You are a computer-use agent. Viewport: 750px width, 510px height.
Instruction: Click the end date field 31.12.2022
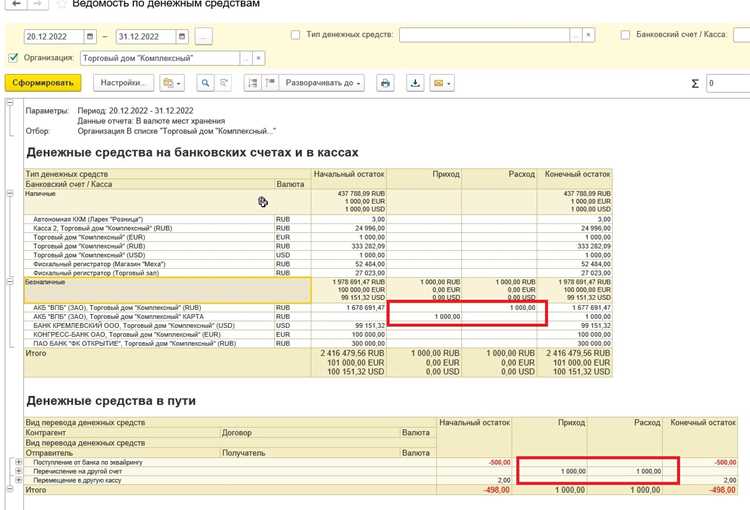pyautogui.click(x=146, y=36)
